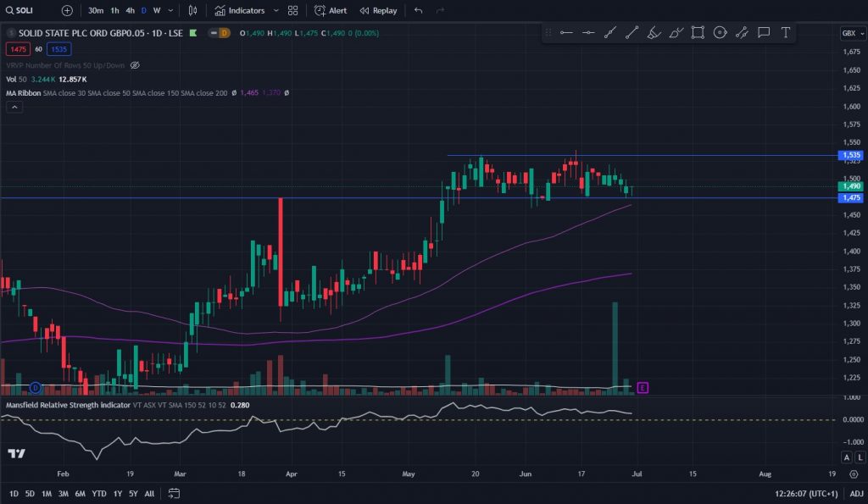Select the text tool in drawing toolbar
Viewport: 868px width, 504px height.
(x=786, y=33)
